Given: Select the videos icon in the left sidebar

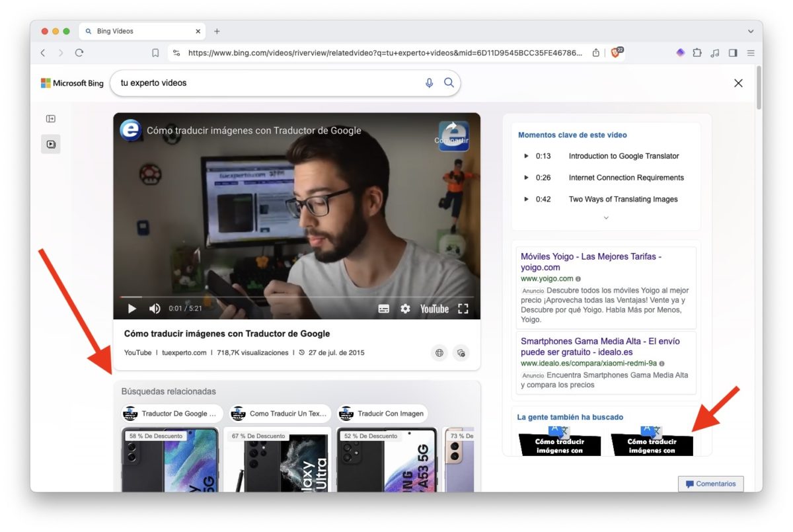Looking at the screenshot, I should point(51,143).
